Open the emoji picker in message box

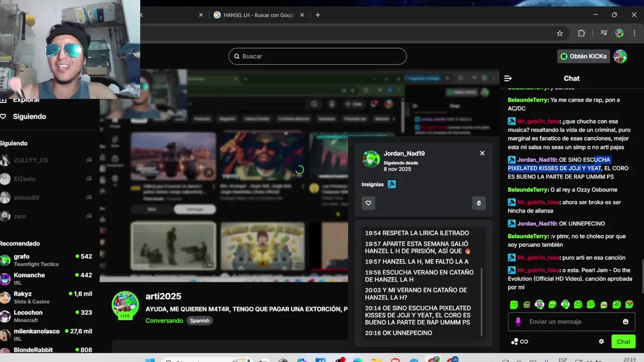625,322
